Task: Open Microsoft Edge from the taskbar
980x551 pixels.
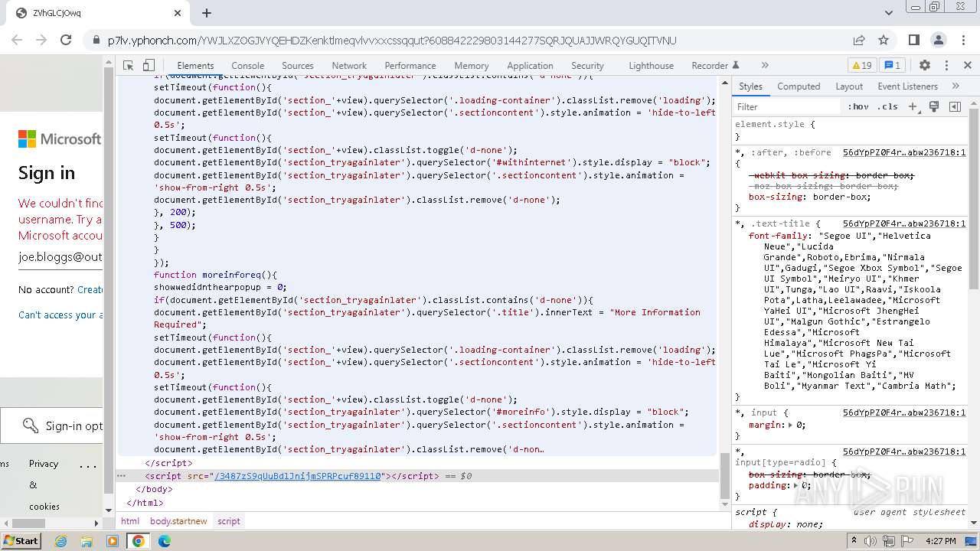Action: click(165, 541)
